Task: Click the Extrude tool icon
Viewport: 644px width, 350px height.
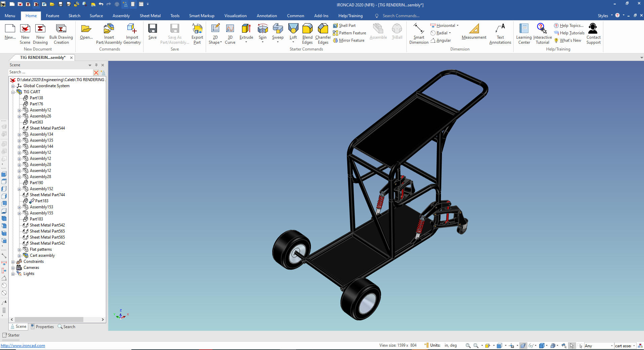Action: [246, 29]
